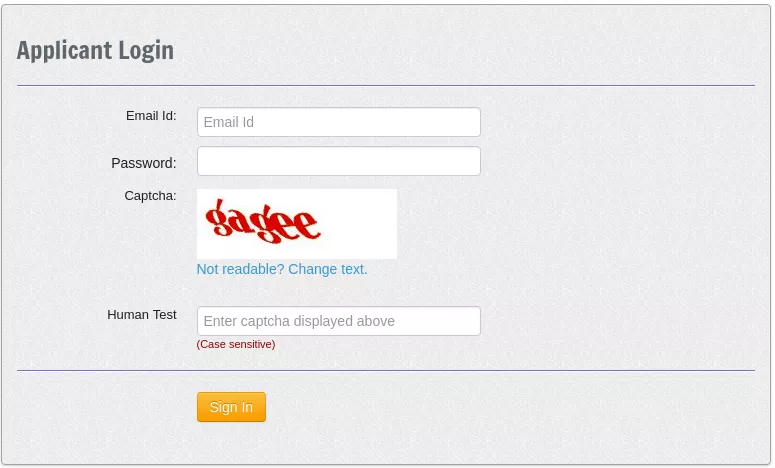Image resolution: width=775 pixels, height=468 pixels.
Task: Select the Human Test captcha input box
Action: click(x=339, y=321)
